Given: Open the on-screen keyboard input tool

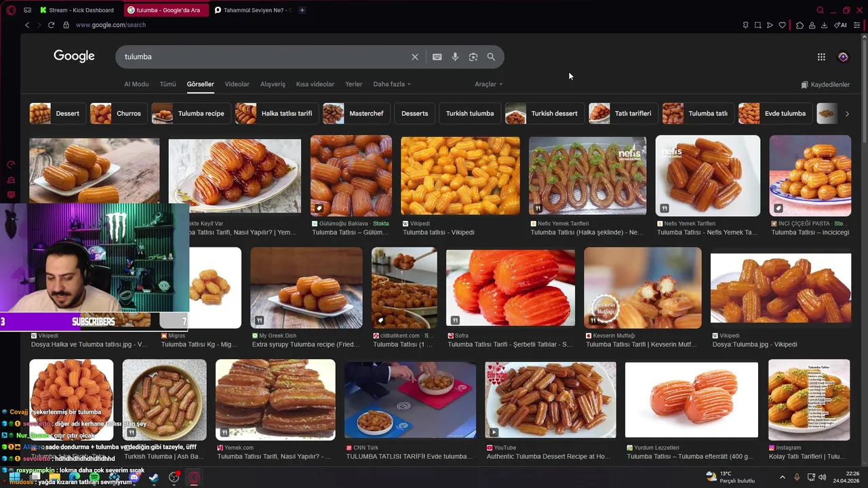Looking at the screenshot, I should coord(437,57).
